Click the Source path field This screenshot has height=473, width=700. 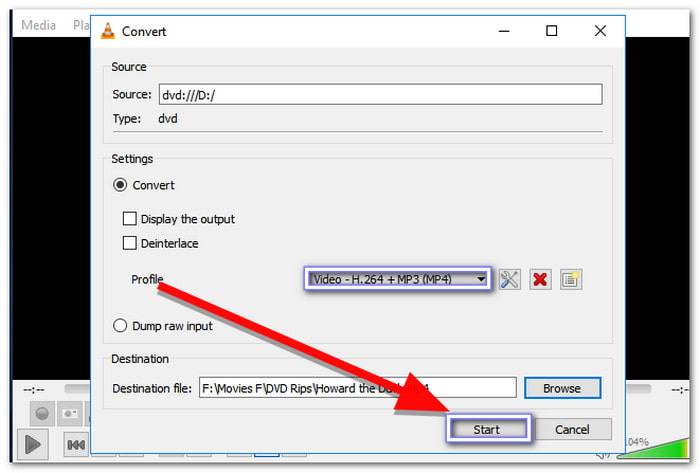(x=380, y=95)
